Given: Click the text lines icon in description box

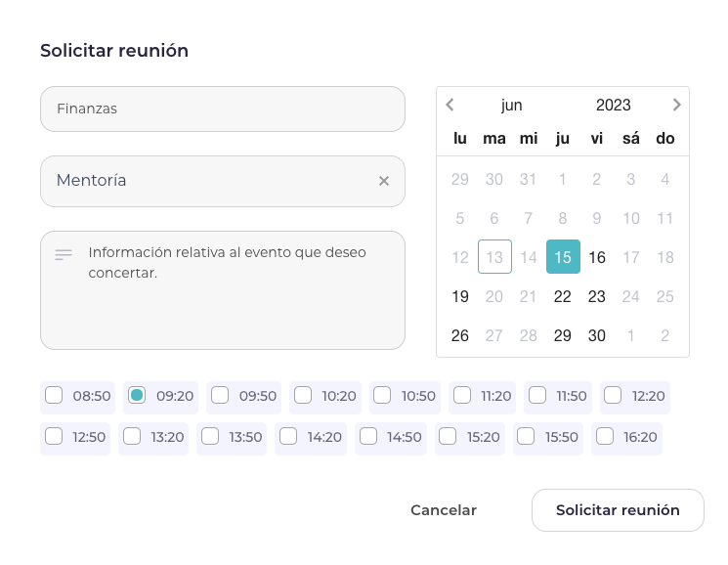Looking at the screenshot, I should click(x=64, y=255).
